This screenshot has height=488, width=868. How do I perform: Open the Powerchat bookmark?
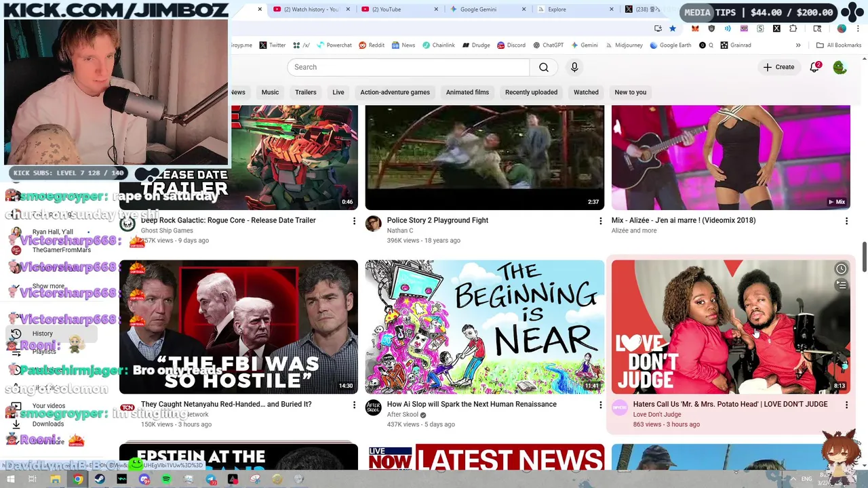tap(333, 45)
